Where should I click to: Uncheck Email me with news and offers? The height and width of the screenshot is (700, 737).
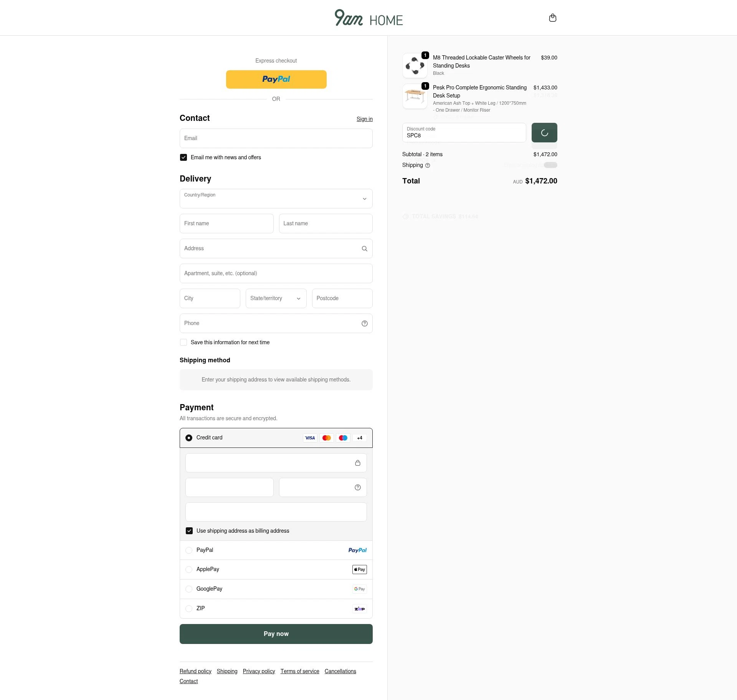point(183,157)
